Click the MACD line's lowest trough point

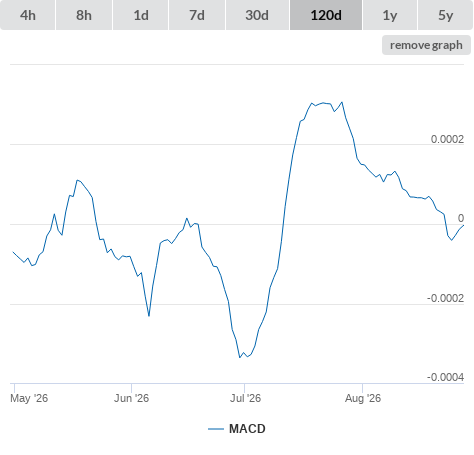click(x=240, y=357)
